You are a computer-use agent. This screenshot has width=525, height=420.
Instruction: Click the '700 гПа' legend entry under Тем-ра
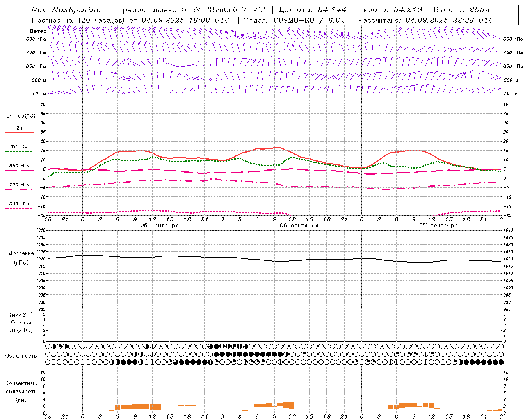(x=19, y=185)
